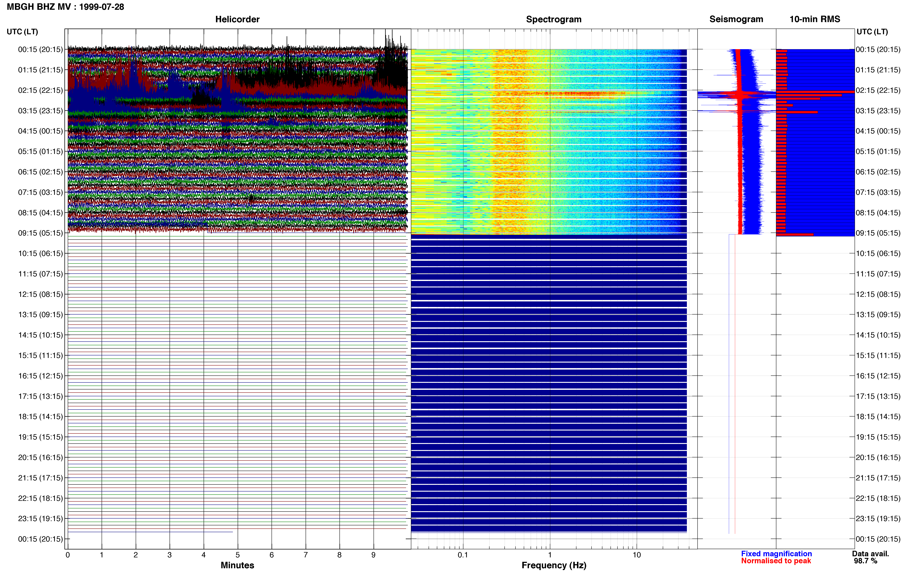The image size is (924, 578).
Task: Click the frequency tick label '10'
Action: [637, 555]
